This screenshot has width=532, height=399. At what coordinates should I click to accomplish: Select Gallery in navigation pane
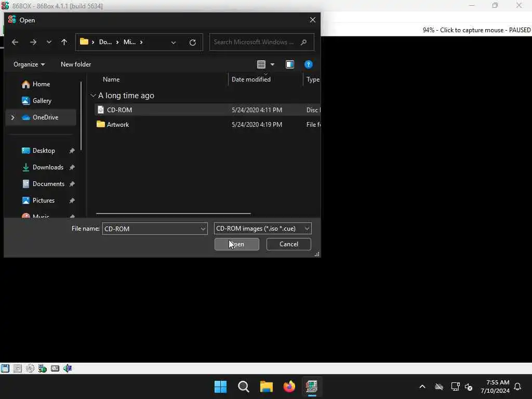point(41,101)
